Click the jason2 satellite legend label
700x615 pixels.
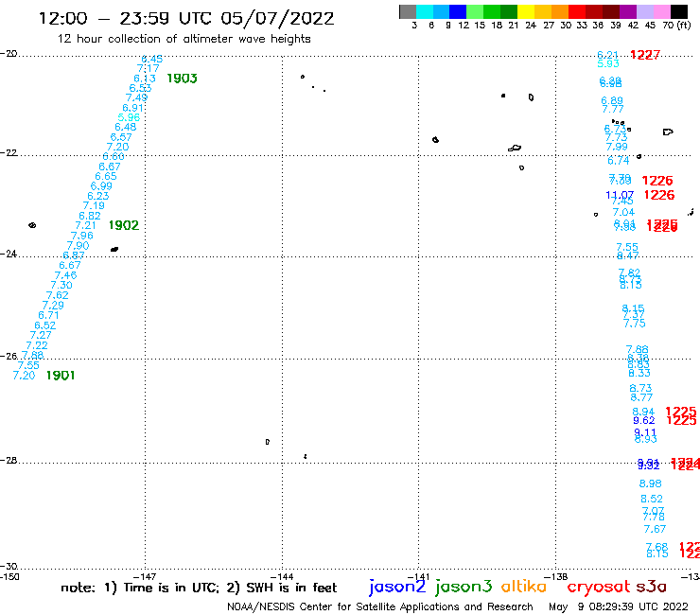tap(397, 587)
